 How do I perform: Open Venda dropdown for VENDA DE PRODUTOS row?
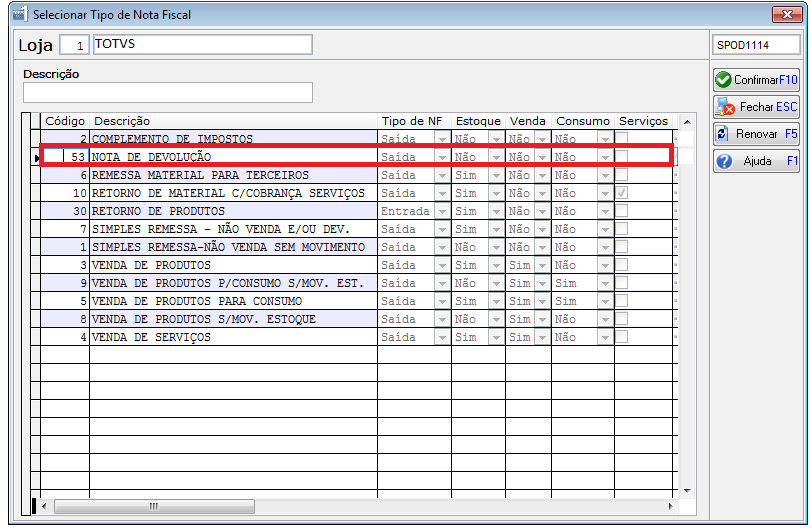(543, 265)
